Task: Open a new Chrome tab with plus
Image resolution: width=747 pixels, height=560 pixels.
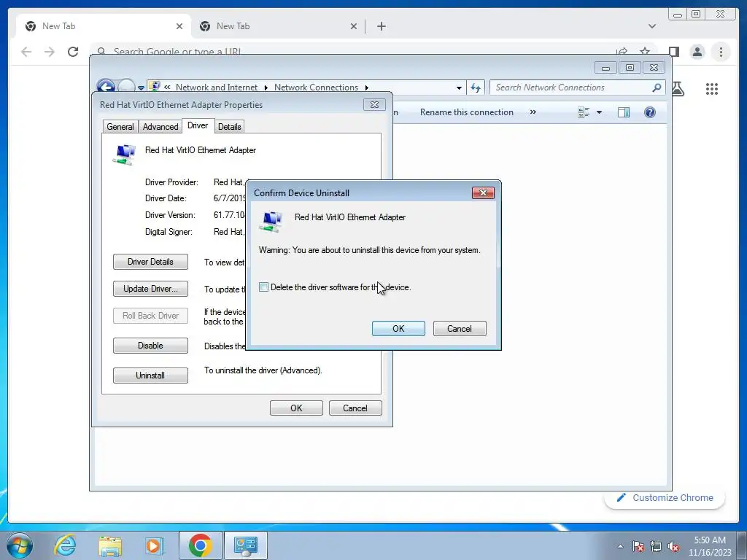Action: click(x=381, y=26)
